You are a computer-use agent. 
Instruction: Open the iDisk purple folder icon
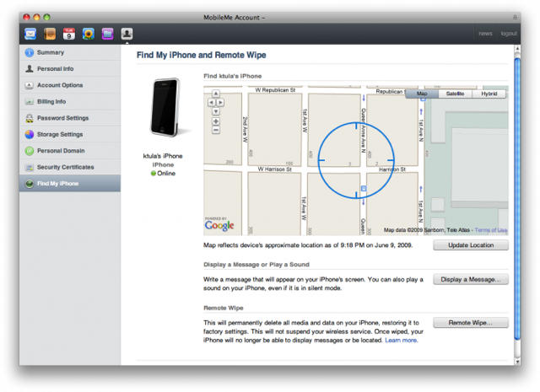[108, 34]
